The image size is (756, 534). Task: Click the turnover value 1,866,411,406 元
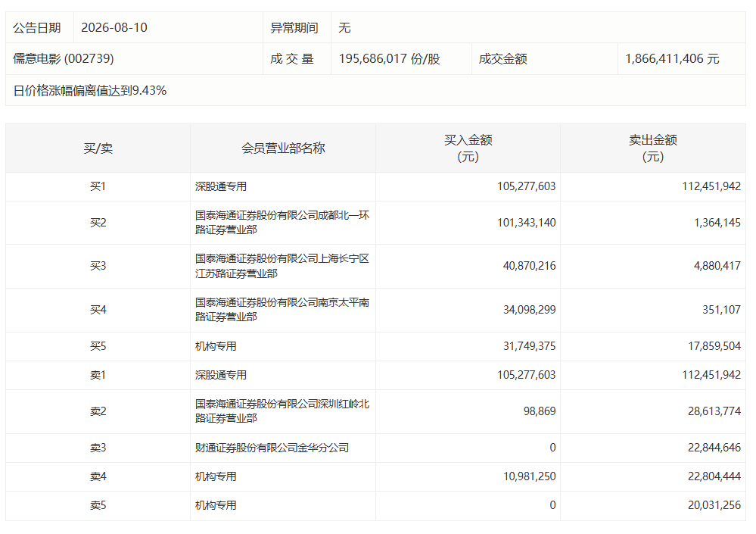pos(672,59)
